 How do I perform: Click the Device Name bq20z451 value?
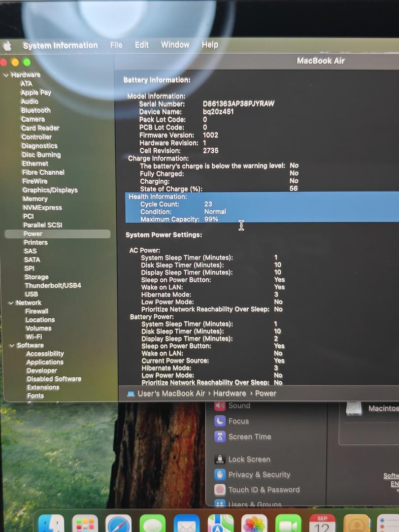218,112
